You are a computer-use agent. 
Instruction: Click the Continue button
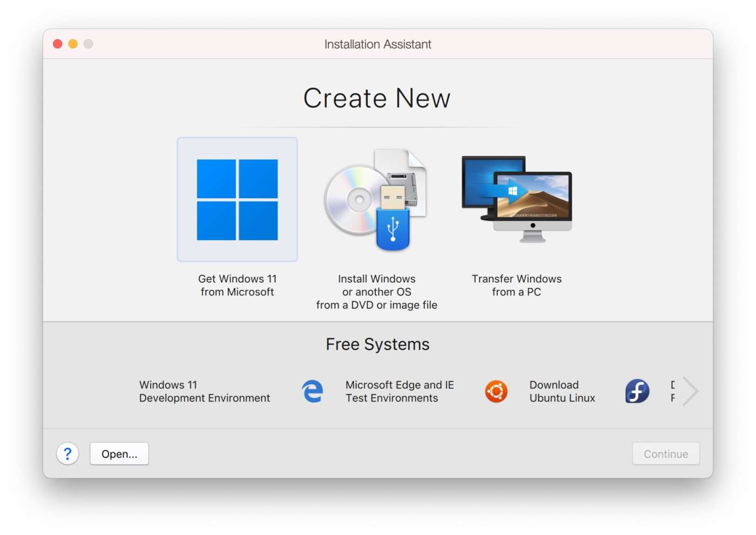click(x=666, y=454)
